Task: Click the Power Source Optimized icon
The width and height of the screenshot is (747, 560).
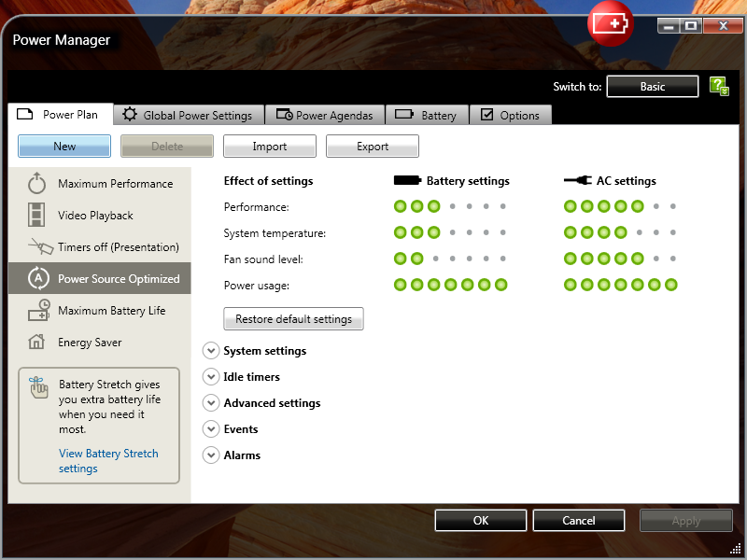Action: 37,279
